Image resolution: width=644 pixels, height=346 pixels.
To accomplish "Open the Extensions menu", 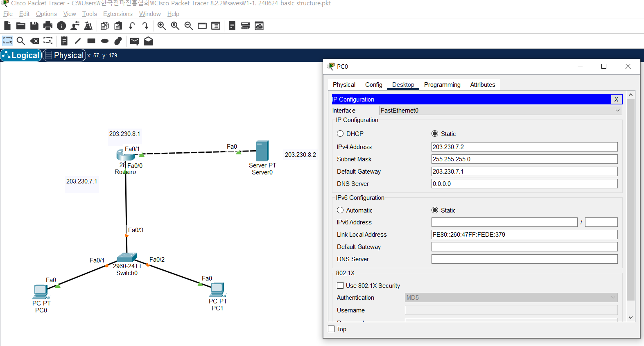I will [x=118, y=14].
